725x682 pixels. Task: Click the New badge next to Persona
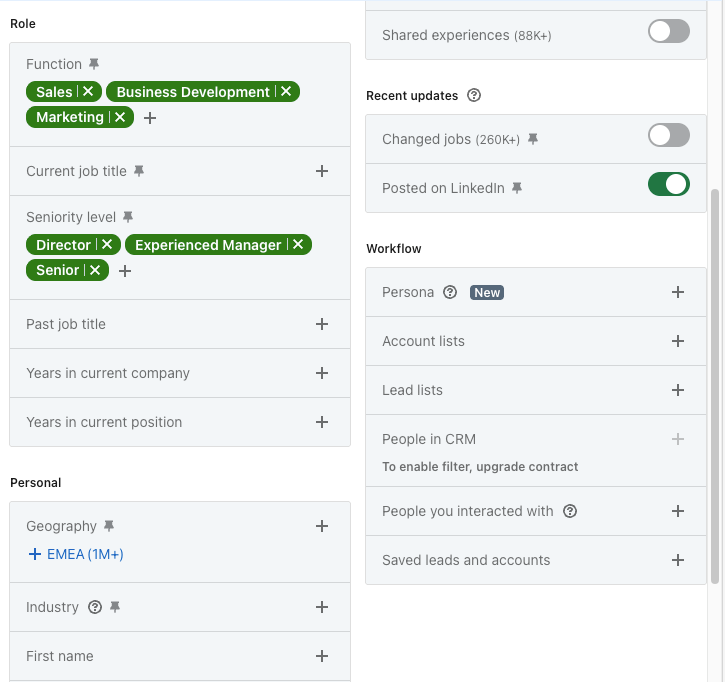[x=487, y=293]
